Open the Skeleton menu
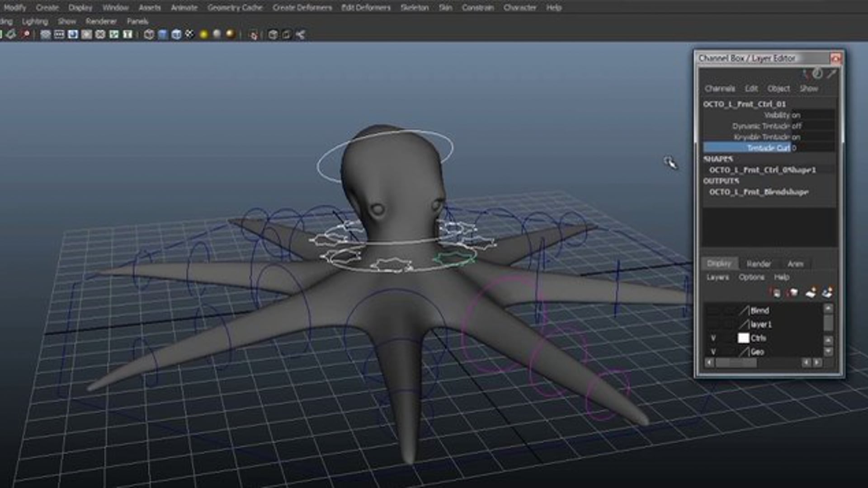 pyautogui.click(x=415, y=7)
